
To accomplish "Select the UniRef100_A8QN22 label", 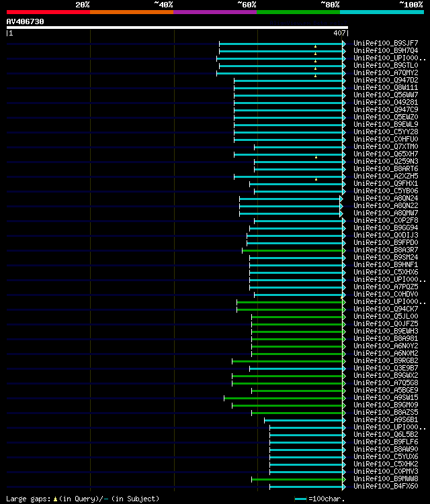I will (386, 206).
